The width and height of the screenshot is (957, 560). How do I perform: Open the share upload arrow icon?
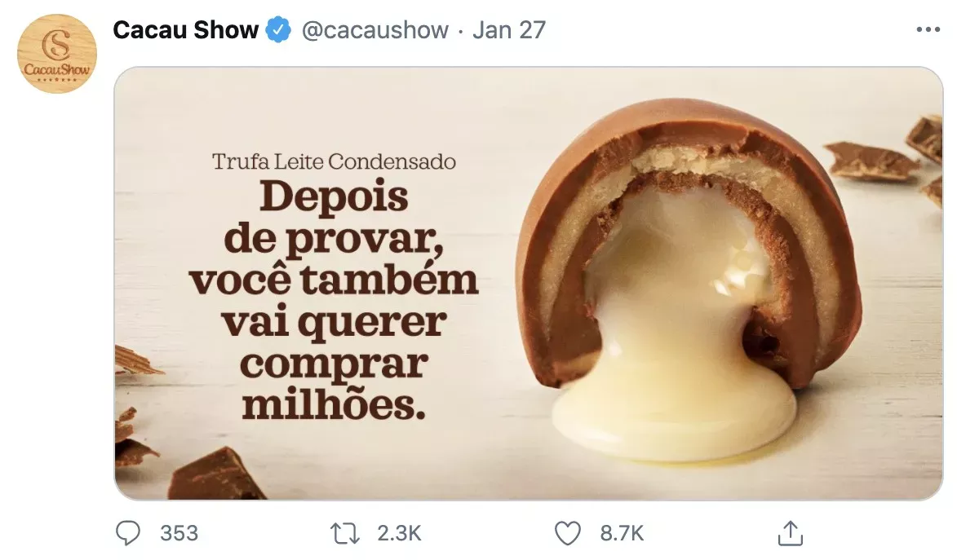[x=791, y=532]
